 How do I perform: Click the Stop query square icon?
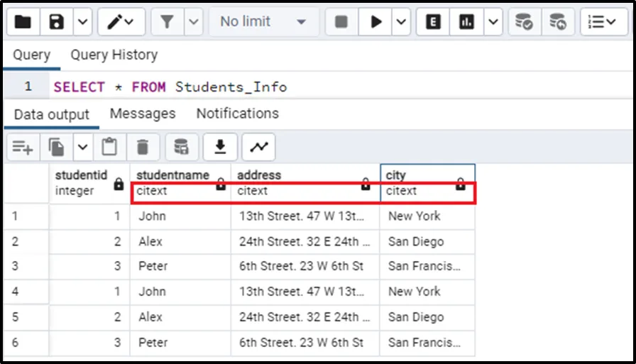point(341,22)
